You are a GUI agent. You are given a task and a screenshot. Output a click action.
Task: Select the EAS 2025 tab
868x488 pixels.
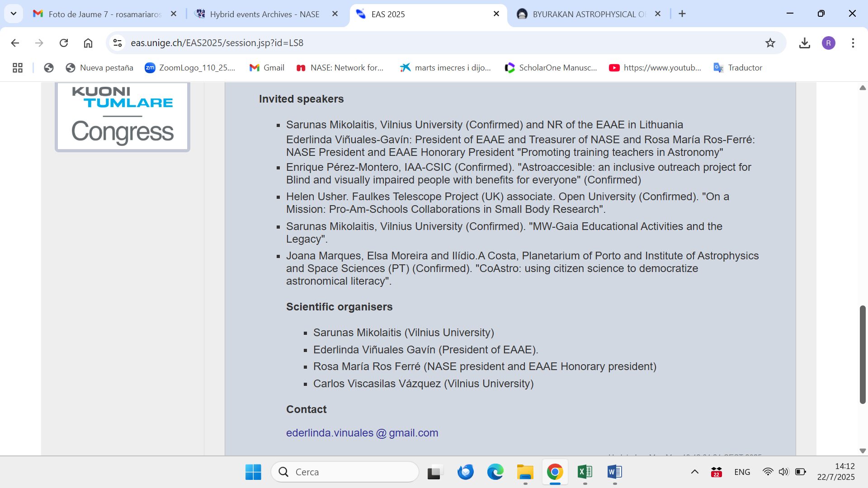(x=428, y=14)
